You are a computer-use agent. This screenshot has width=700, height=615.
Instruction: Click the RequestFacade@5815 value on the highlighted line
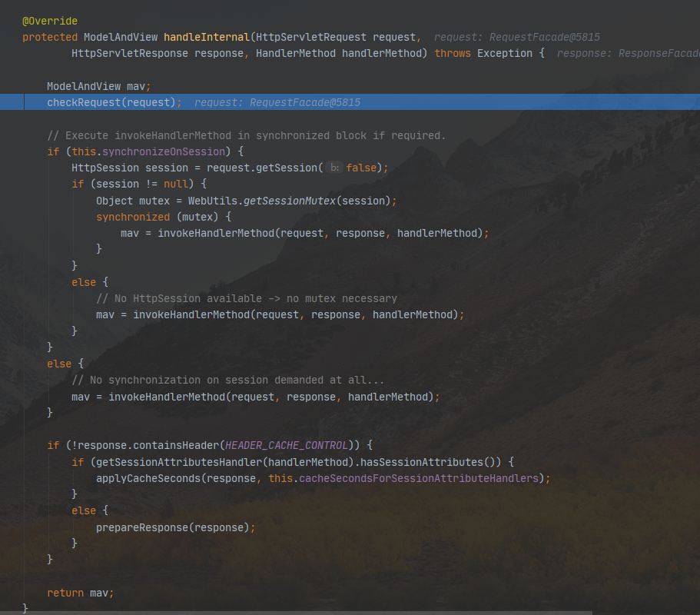(305, 102)
